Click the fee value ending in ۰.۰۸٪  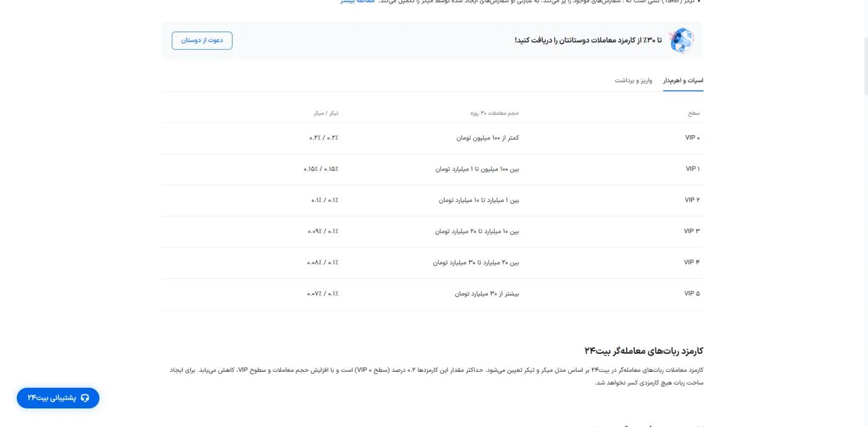tap(322, 262)
